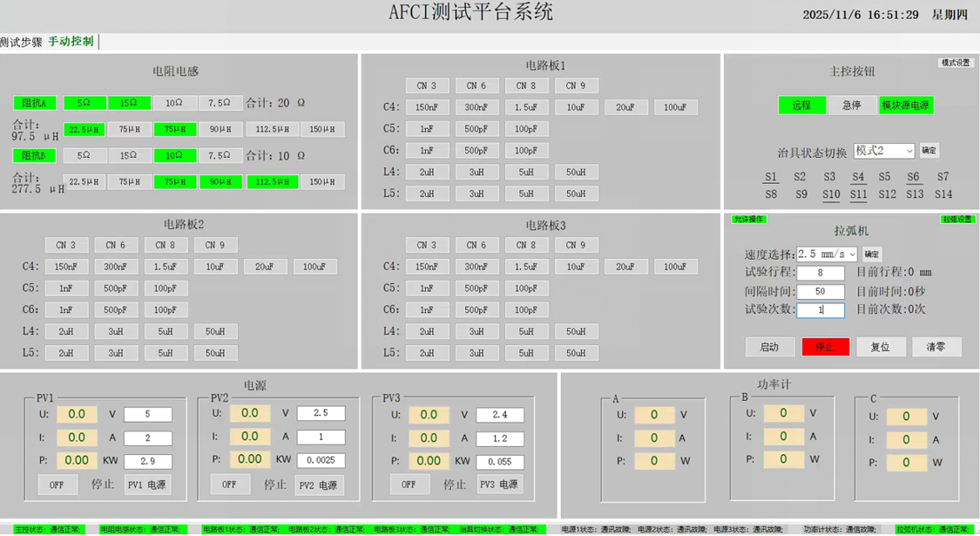Viewport: 980px width, 536px height.
Task: Click the 试验行程 input field
Action: point(820,273)
